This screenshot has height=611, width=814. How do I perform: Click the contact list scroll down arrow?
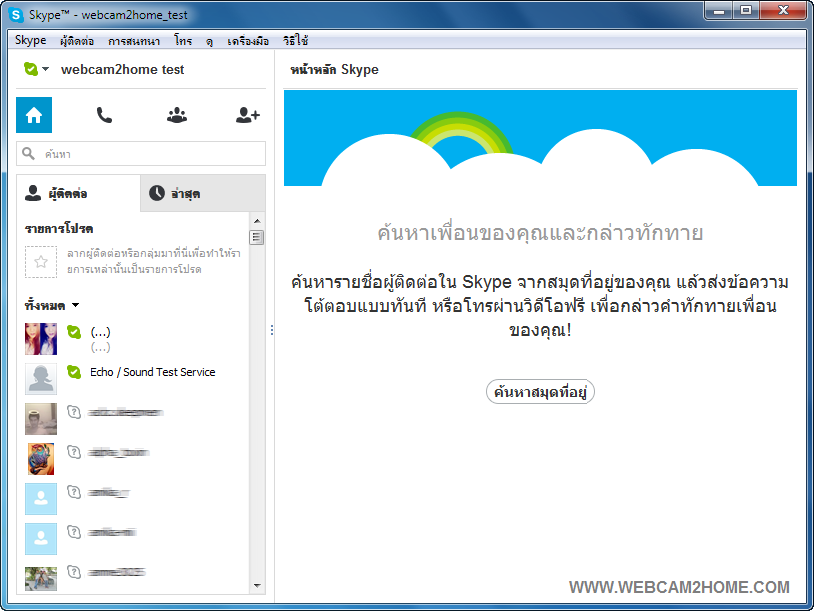257,586
